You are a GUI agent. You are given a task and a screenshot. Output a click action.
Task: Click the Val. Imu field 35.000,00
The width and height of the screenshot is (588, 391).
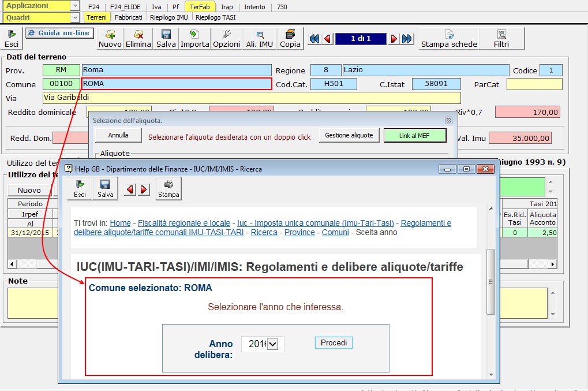tap(520, 138)
